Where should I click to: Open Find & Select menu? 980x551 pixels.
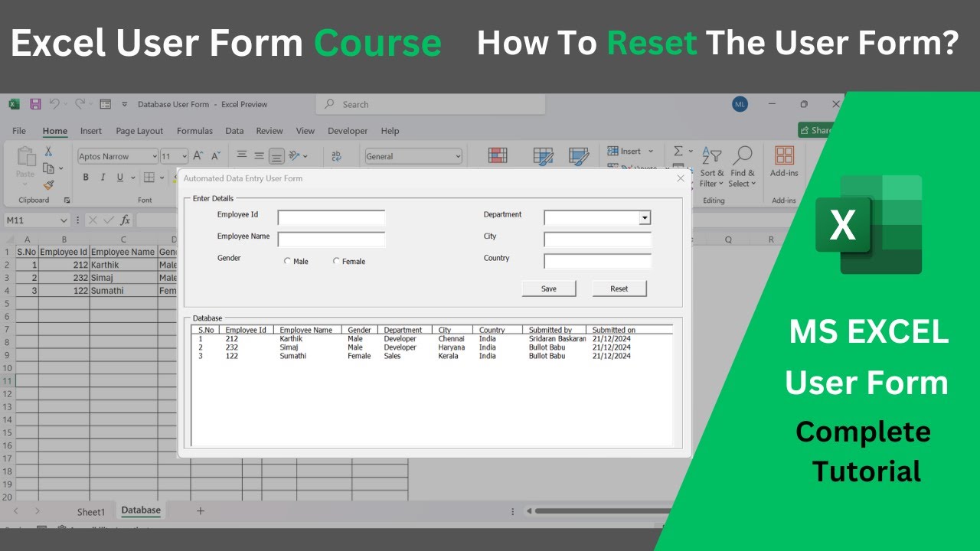click(x=742, y=168)
